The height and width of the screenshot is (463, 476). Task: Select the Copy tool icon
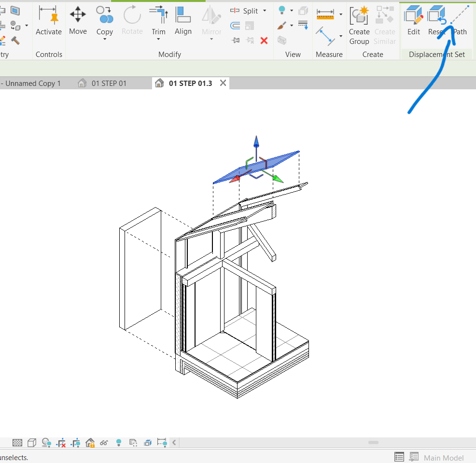(x=105, y=15)
